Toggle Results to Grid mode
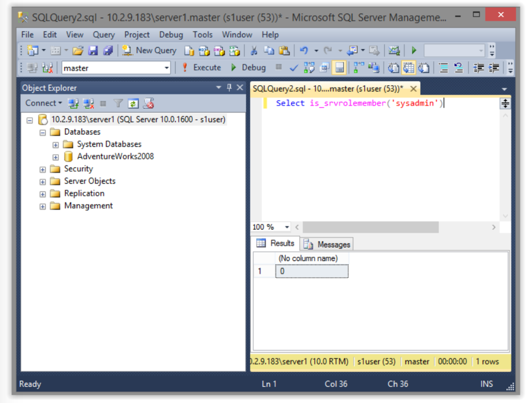Viewport: 532px width, 403px height. 408,67
